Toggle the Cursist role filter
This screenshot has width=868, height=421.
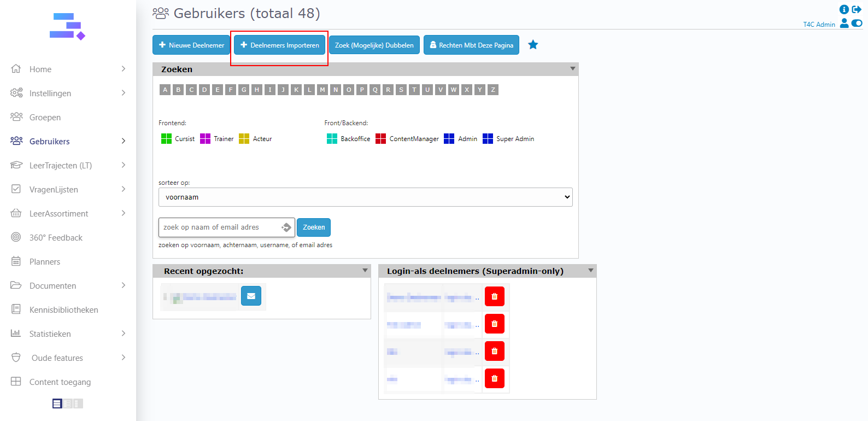pos(166,139)
